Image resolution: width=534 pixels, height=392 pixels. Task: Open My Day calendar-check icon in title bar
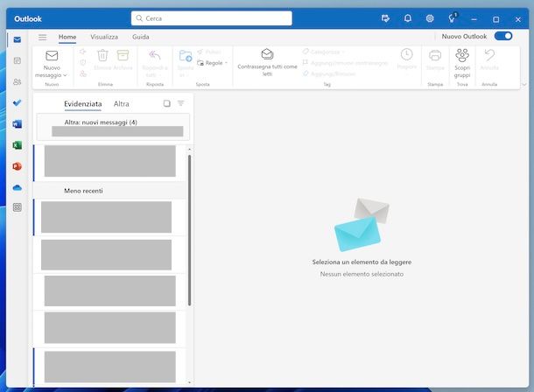point(385,18)
